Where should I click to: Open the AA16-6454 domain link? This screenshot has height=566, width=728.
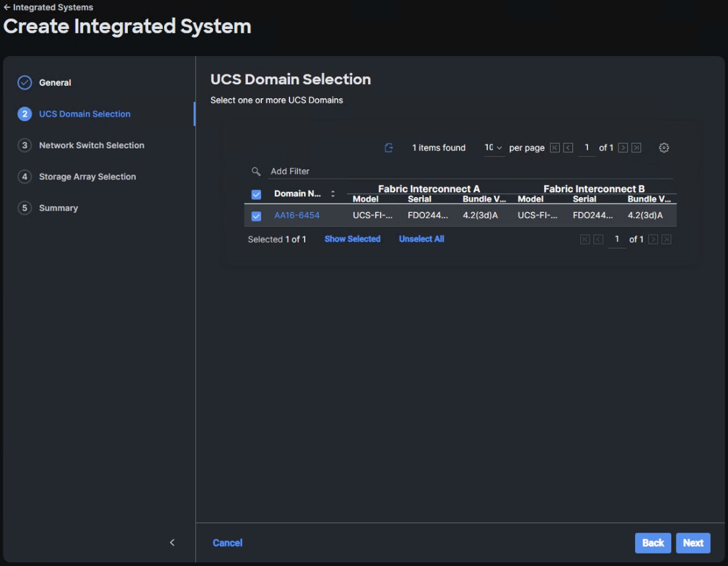297,215
